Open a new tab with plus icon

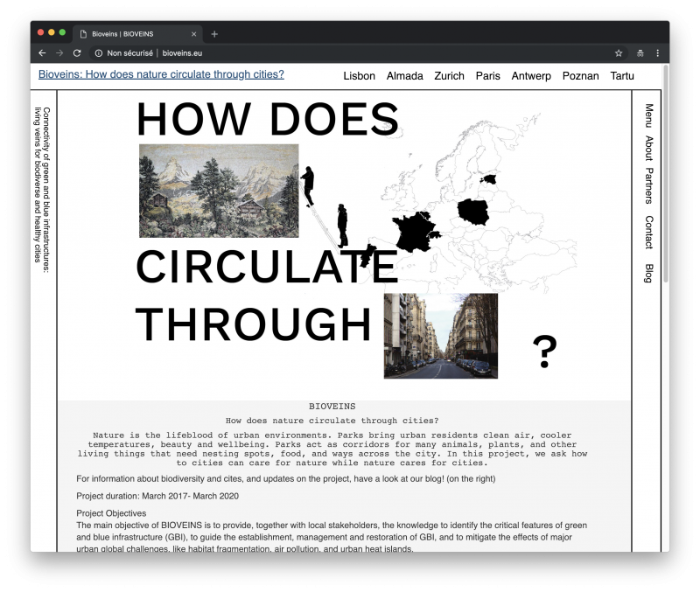point(214,34)
